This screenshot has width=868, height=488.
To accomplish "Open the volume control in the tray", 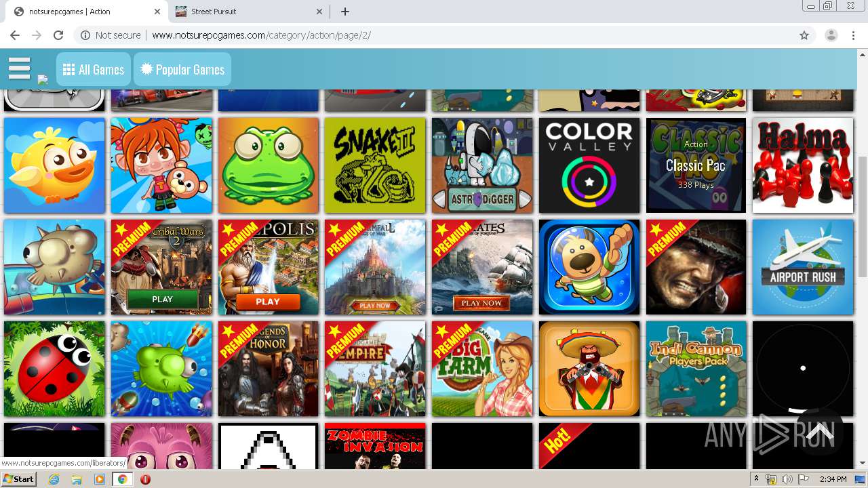I will tap(787, 479).
